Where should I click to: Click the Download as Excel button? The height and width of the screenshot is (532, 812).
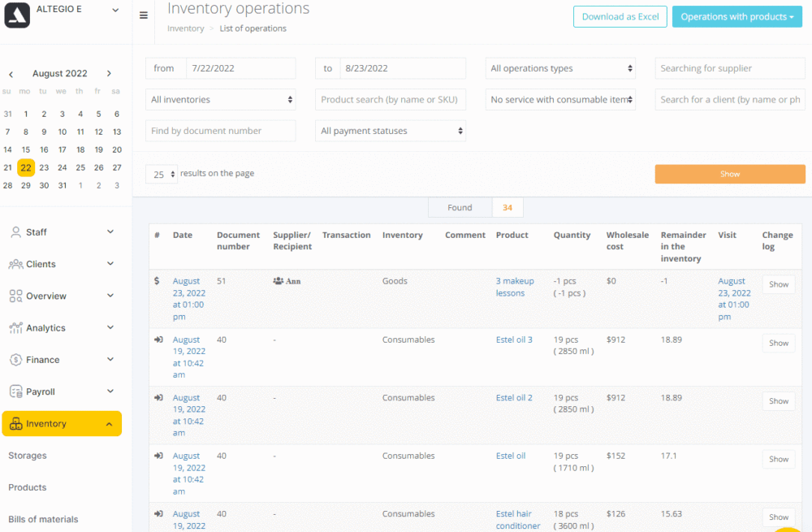620,16
